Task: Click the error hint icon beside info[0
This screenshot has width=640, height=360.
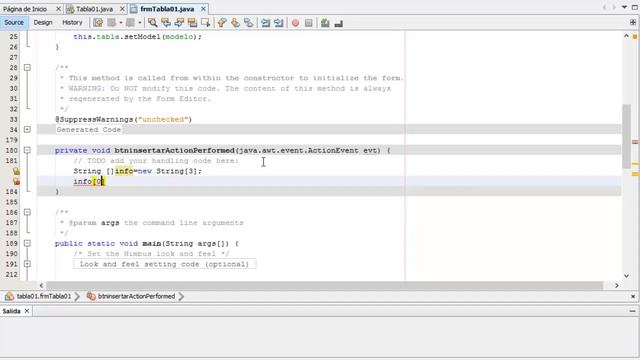Action: [16, 182]
